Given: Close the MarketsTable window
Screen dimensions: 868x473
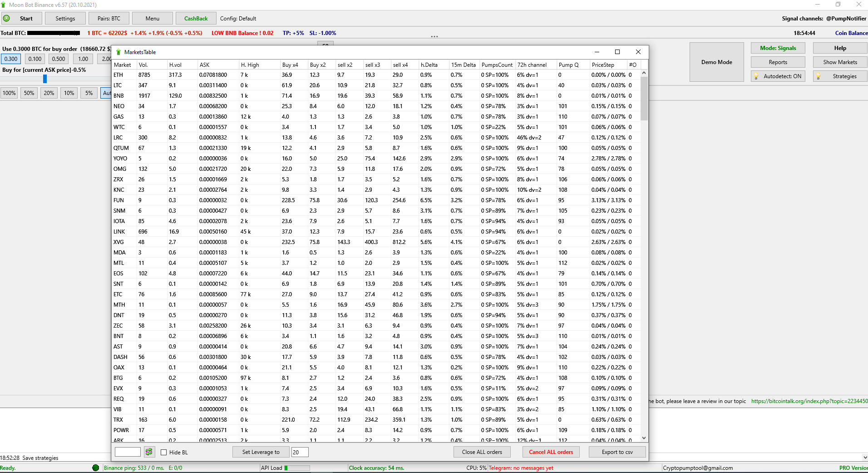Looking at the screenshot, I should coord(638,52).
